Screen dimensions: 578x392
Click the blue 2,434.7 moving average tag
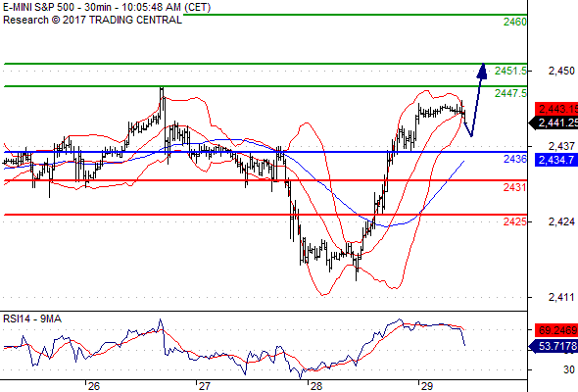[556, 160]
